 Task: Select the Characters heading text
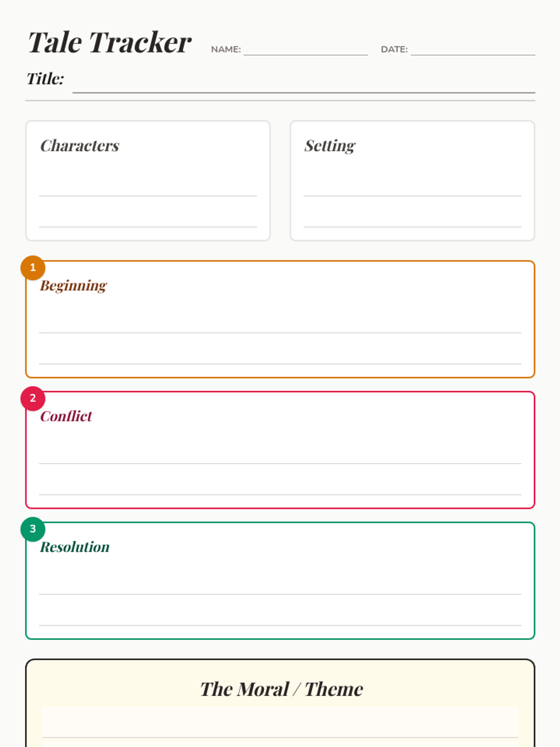(x=80, y=146)
